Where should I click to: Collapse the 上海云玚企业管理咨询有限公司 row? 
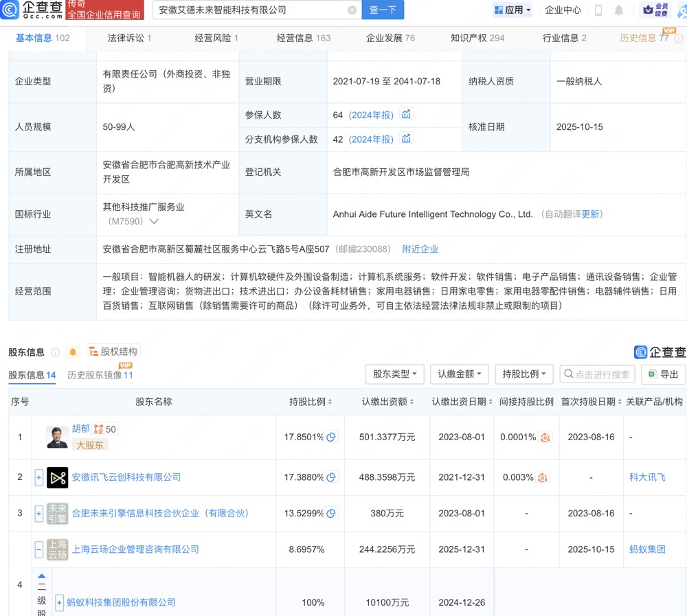point(39,549)
